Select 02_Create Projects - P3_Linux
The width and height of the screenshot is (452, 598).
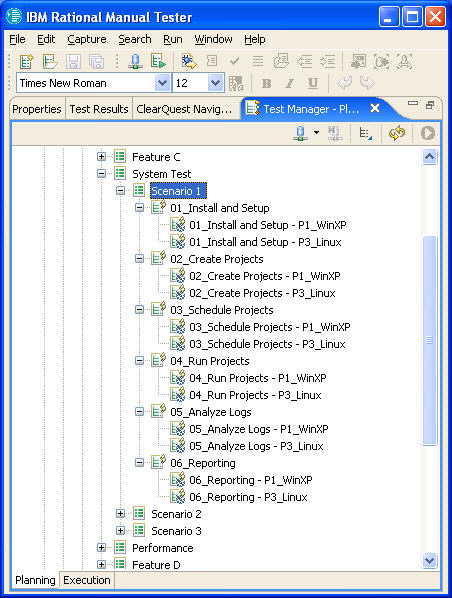click(x=262, y=293)
